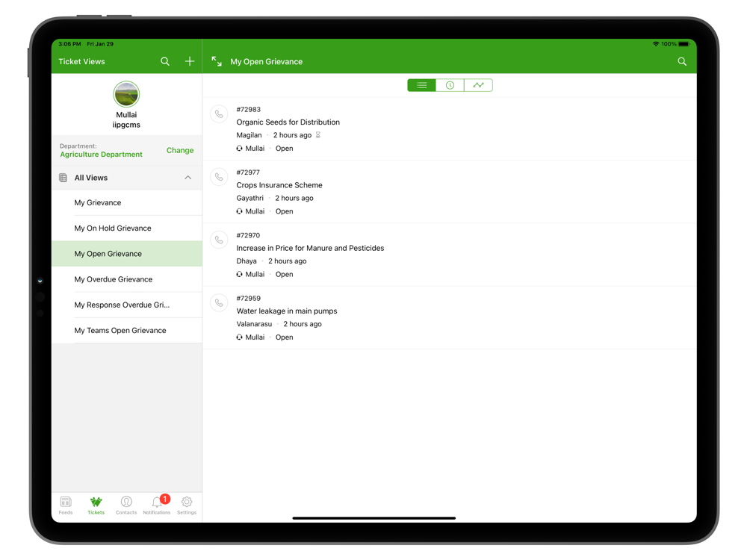The image size is (747, 560).
Task: Click ticket number #72959
Action: pyautogui.click(x=248, y=298)
